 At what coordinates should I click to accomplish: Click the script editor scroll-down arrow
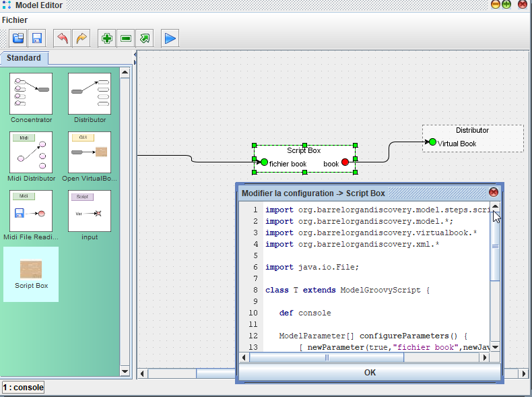tap(495, 346)
